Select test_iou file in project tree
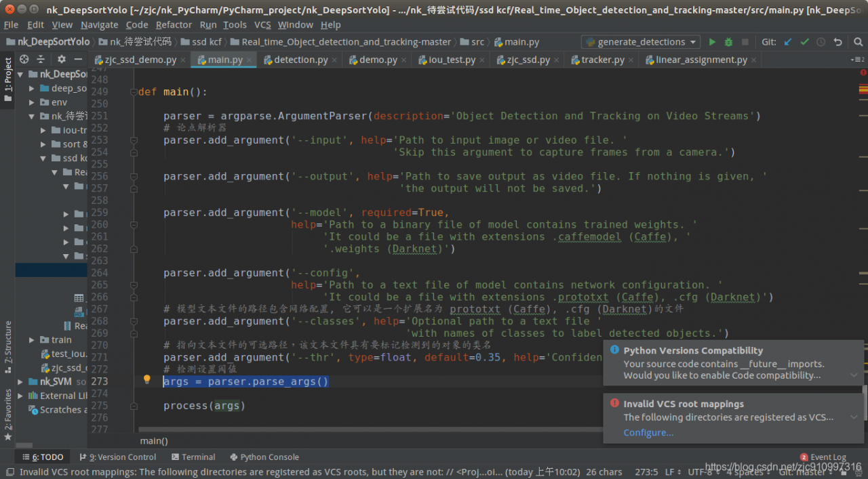 point(64,354)
